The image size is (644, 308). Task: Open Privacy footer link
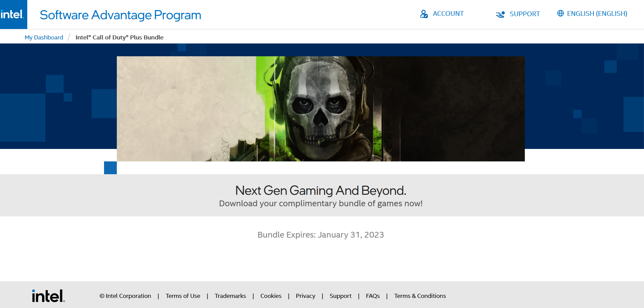[306, 296]
